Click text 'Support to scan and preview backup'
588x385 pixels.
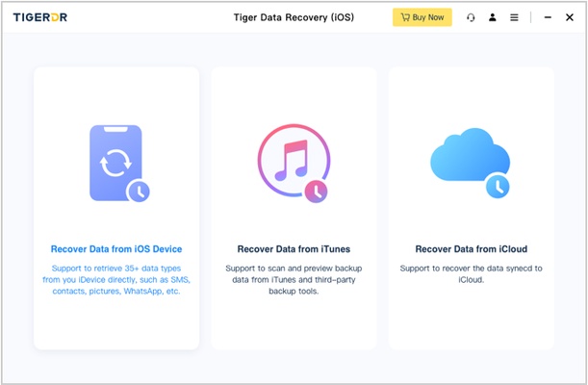coord(294,269)
